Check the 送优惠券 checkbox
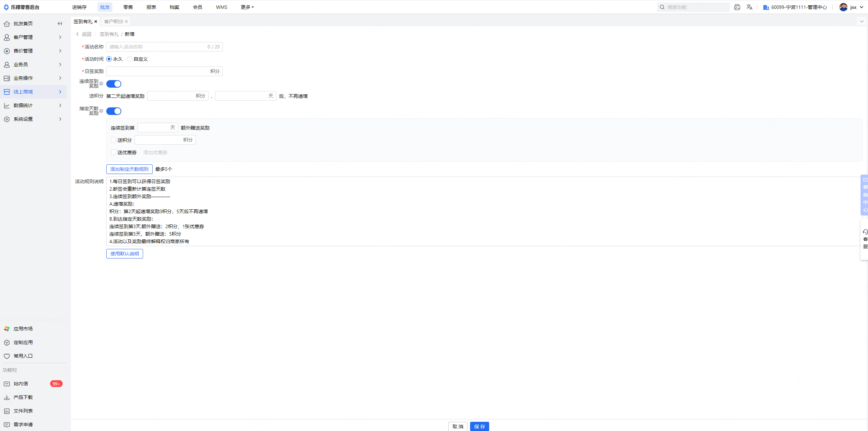The width and height of the screenshot is (868, 431). click(113, 152)
